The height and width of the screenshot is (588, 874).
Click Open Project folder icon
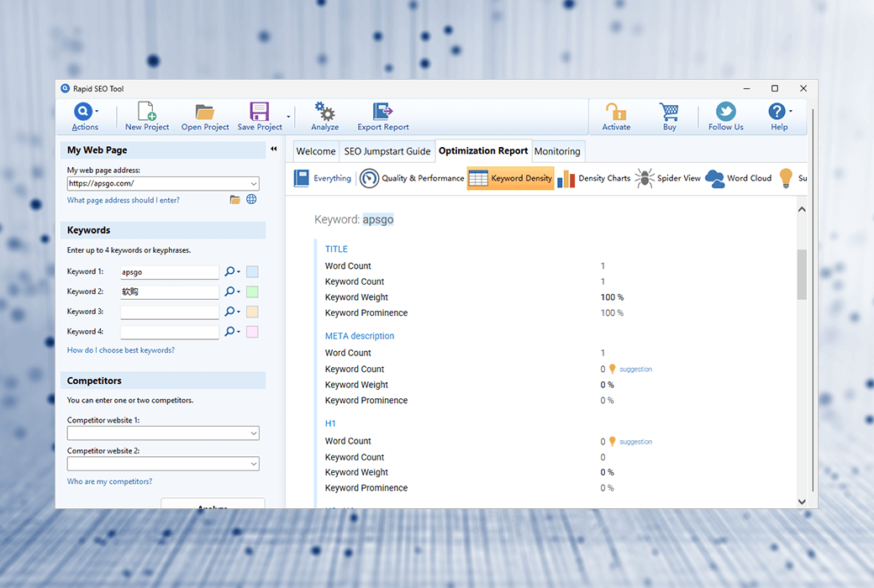204,112
